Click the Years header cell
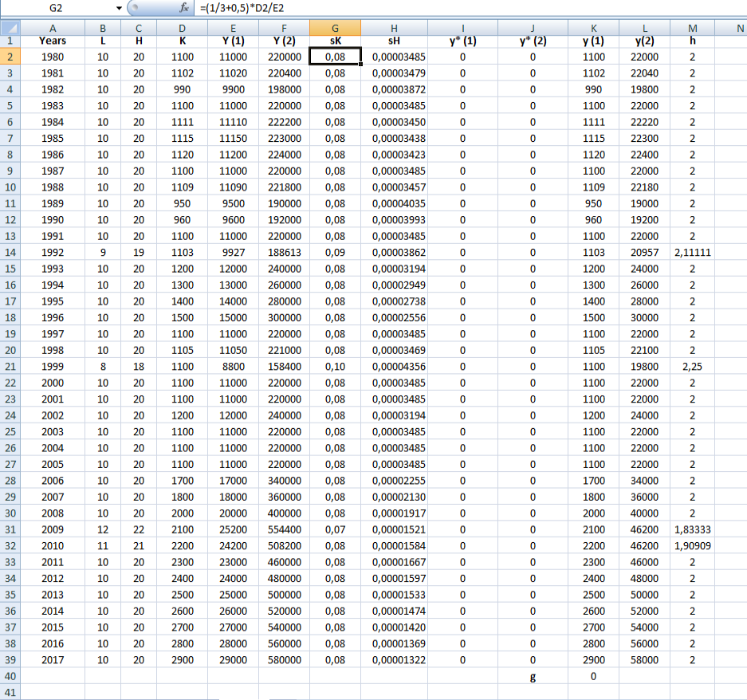The height and width of the screenshot is (700, 747). [53, 41]
